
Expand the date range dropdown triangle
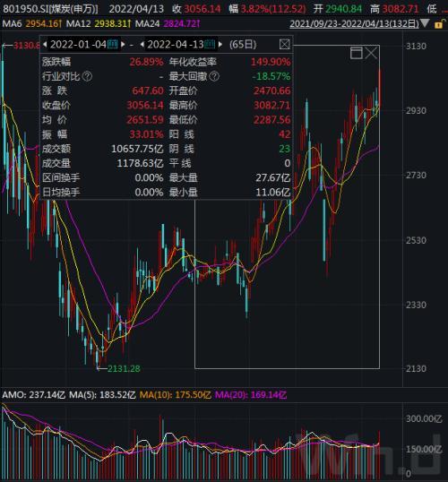pos(425,23)
